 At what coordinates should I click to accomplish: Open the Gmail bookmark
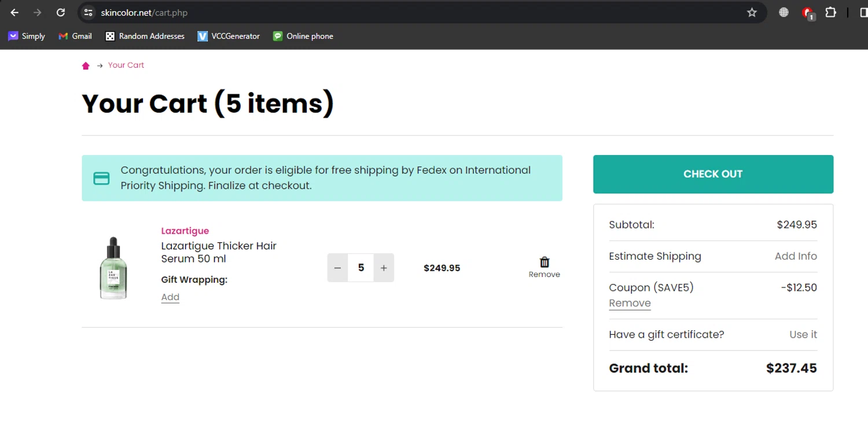[75, 36]
